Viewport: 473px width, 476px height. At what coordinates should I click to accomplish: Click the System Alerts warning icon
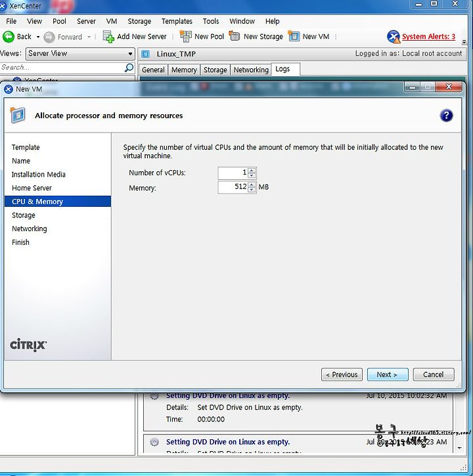tap(394, 37)
